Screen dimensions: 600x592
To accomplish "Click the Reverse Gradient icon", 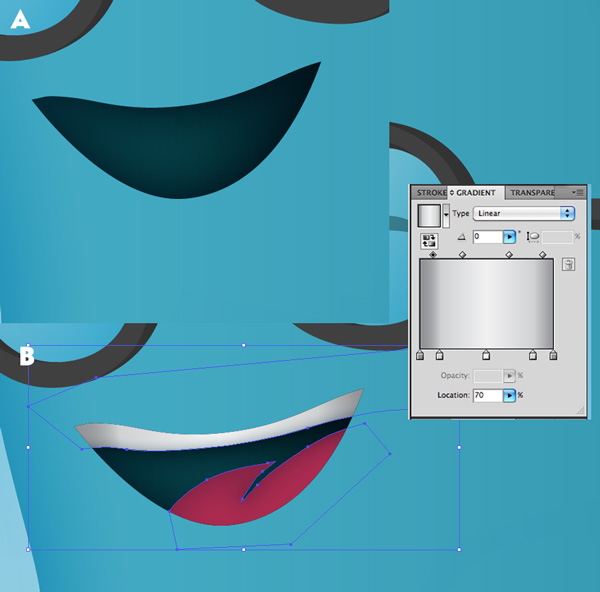I will coord(429,240).
